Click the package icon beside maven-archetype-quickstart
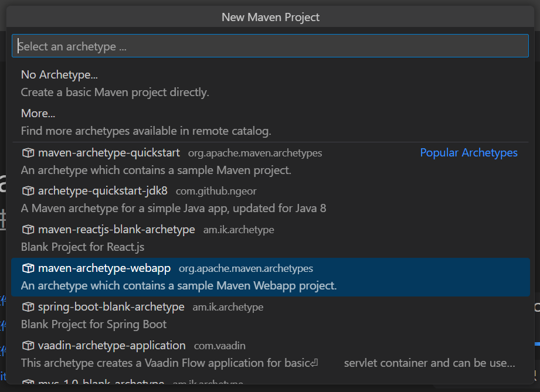Image resolution: width=540 pixels, height=392 pixels. click(x=28, y=153)
